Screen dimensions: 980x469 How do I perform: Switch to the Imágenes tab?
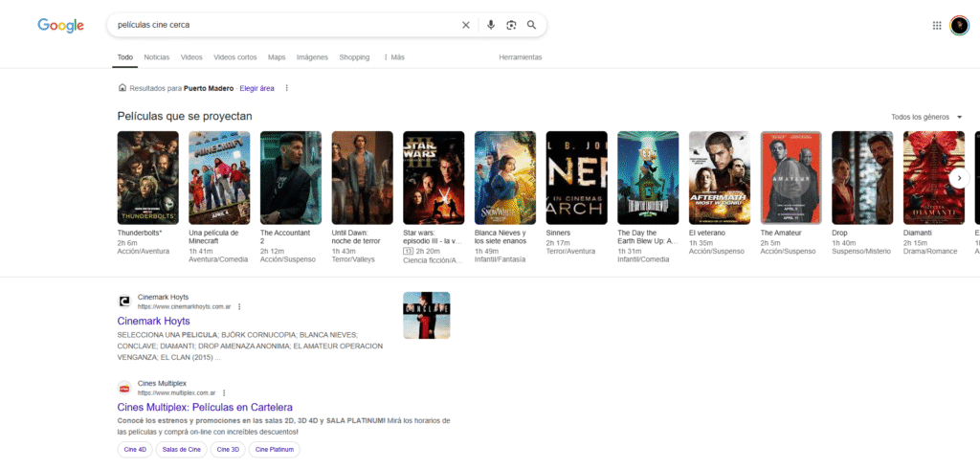[312, 57]
